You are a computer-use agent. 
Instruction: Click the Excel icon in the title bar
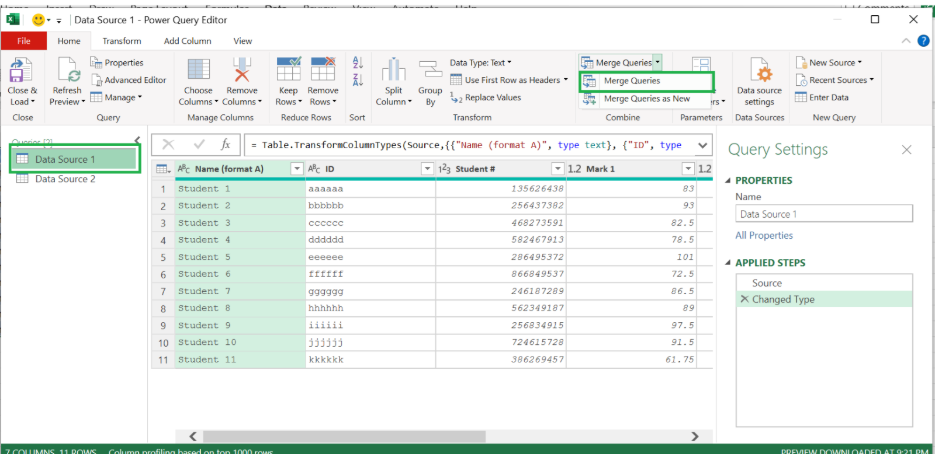point(12,20)
